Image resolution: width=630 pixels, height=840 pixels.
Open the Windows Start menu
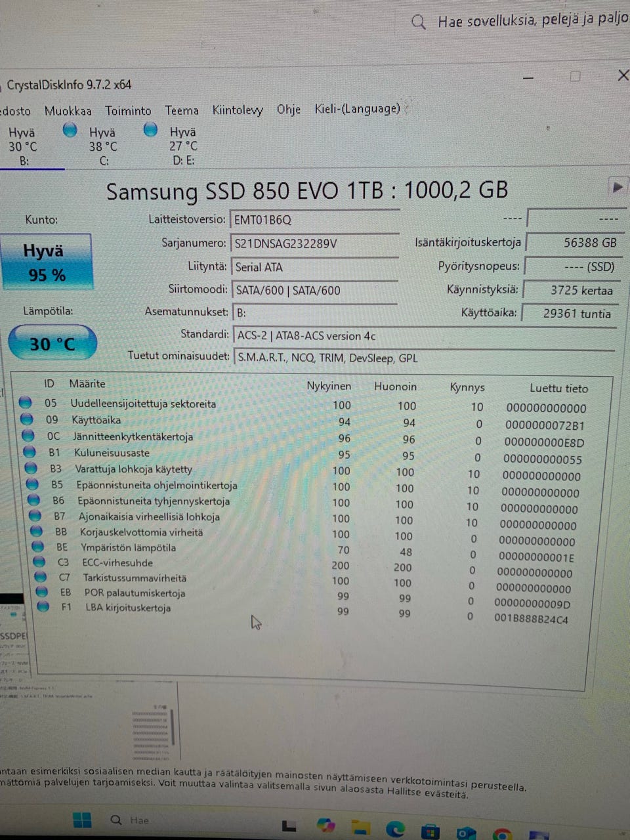click(82, 820)
